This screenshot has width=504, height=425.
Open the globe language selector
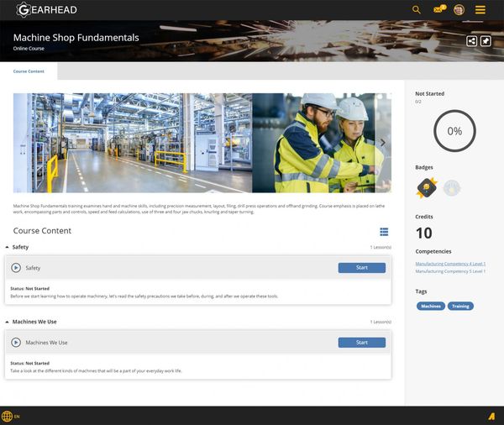tap(8, 416)
